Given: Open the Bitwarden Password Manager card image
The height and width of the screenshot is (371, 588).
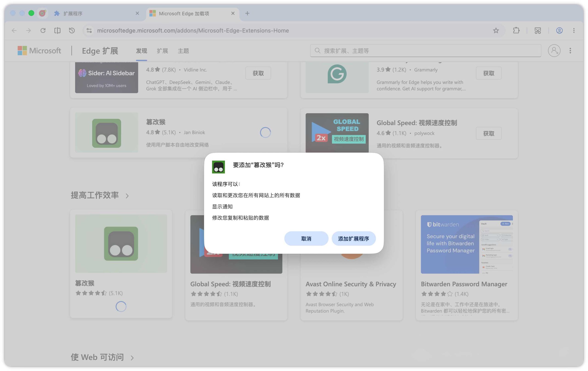Looking at the screenshot, I should pyautogui.click(x=467, y=244).
